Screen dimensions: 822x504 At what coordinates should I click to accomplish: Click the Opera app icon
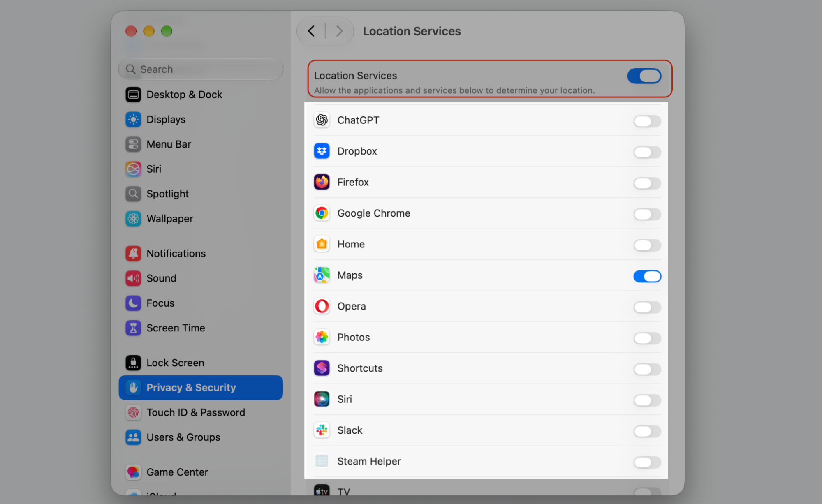click(322, 306)
